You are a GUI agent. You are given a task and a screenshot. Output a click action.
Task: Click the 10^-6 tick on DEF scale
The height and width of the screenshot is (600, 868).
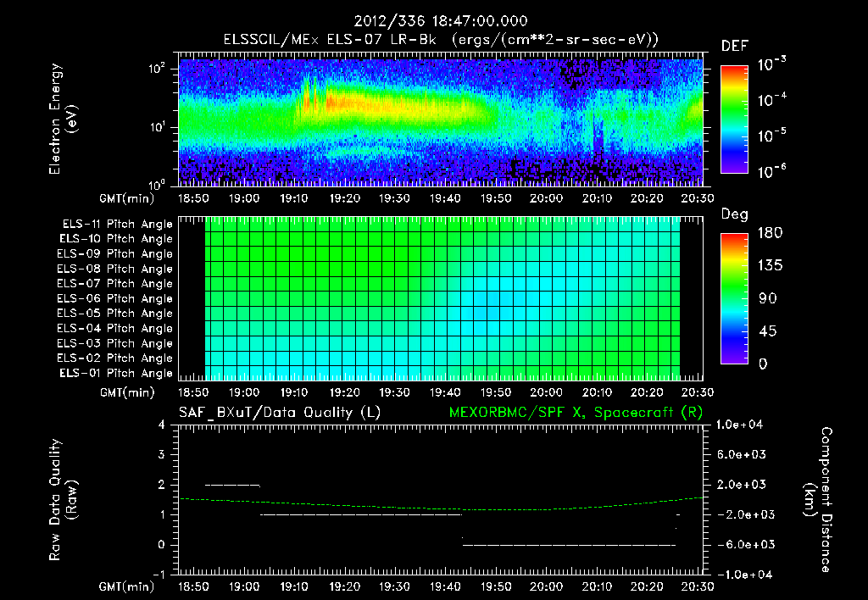pos(771,171)
